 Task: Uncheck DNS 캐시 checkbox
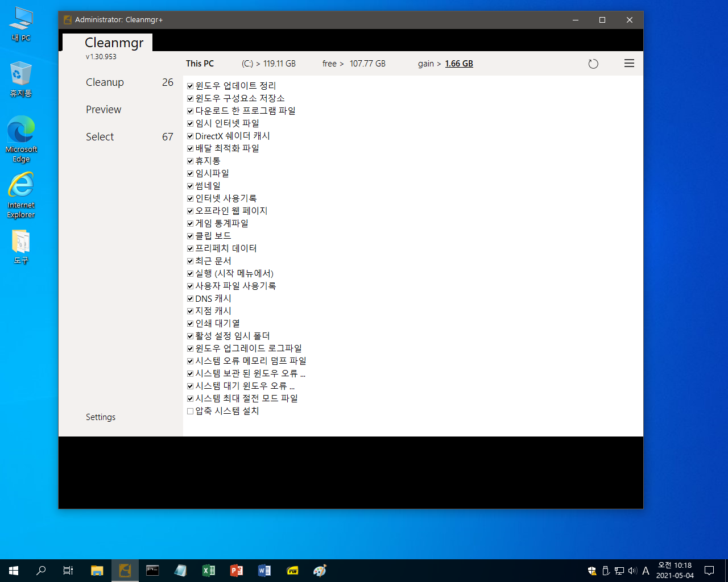pyautogui.click(x=191, y=299)
